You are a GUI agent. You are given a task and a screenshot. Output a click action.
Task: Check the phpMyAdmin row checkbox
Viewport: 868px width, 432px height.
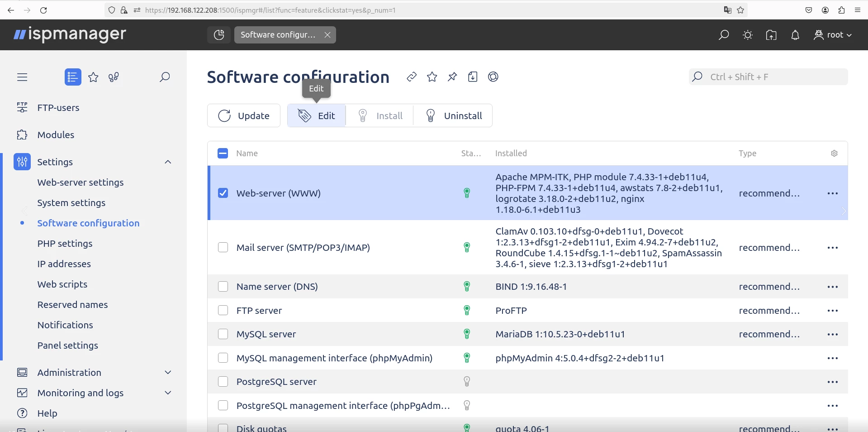[x=223, y=358]
